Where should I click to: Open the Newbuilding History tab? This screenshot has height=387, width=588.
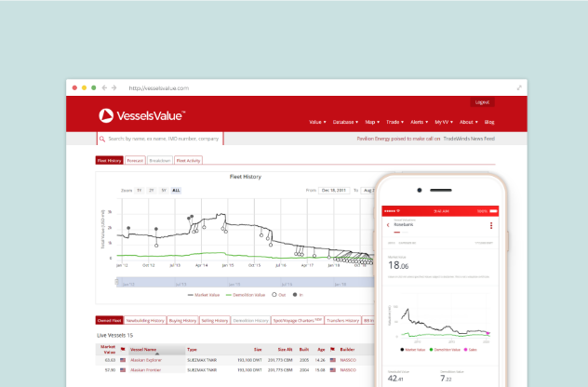coord(145,321)
